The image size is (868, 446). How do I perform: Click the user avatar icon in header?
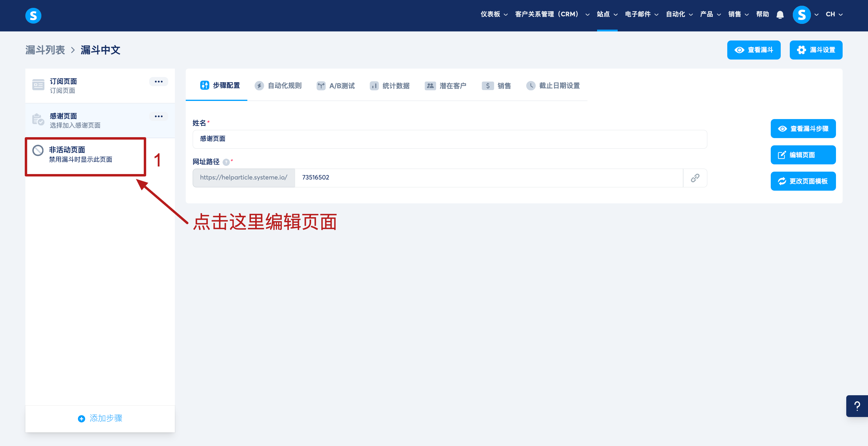801,15
